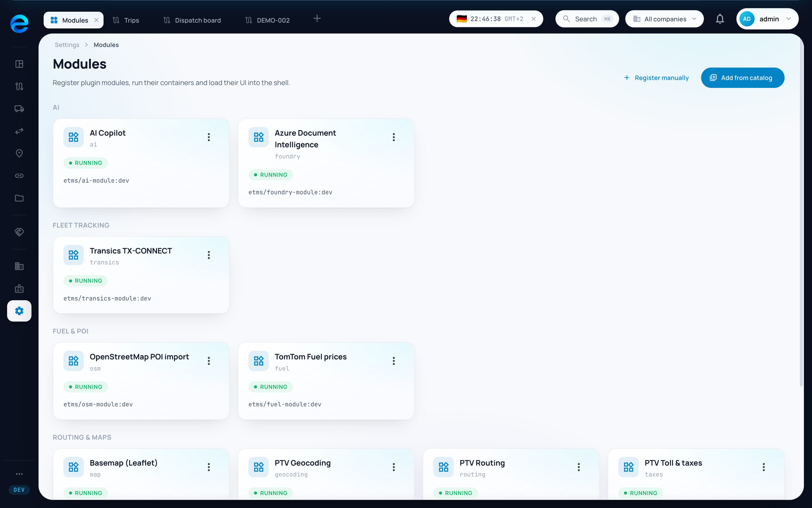The image size is (812, 508).
Task: Open the ID badge icon in sidebar
Action: (x=20, y=288)
